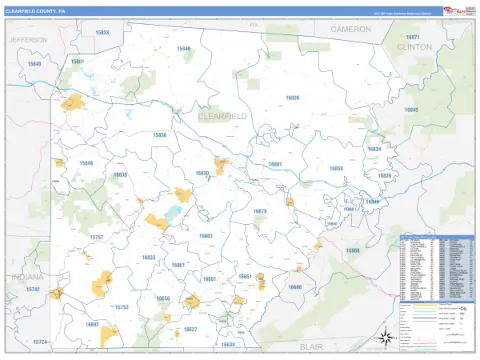Click ZIP code label 16833
Screen dimensions: 480x360
tap(148, 258)
